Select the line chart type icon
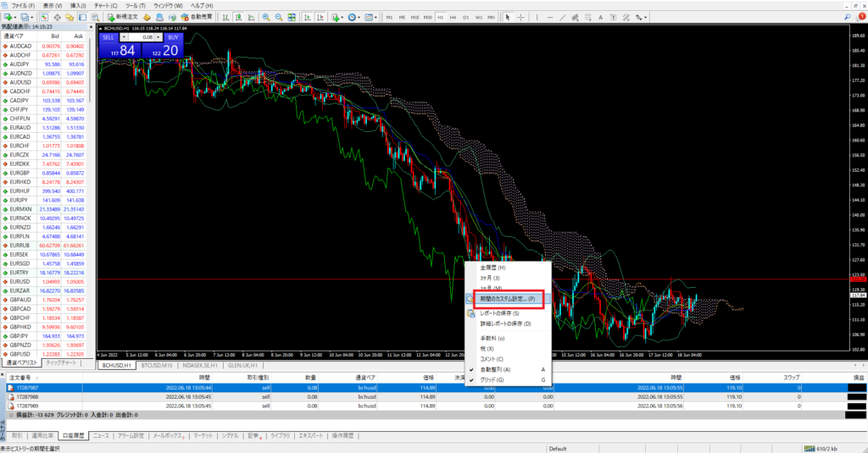 click(251, 17)
